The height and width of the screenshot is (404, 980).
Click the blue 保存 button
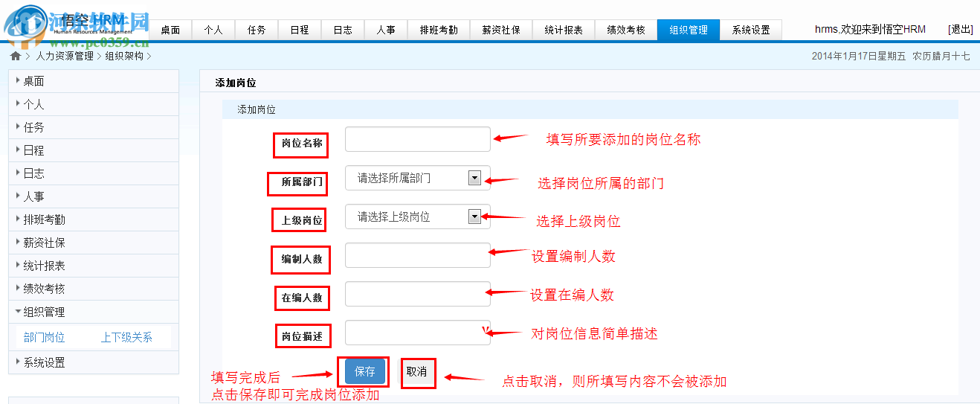coord(365,371)
